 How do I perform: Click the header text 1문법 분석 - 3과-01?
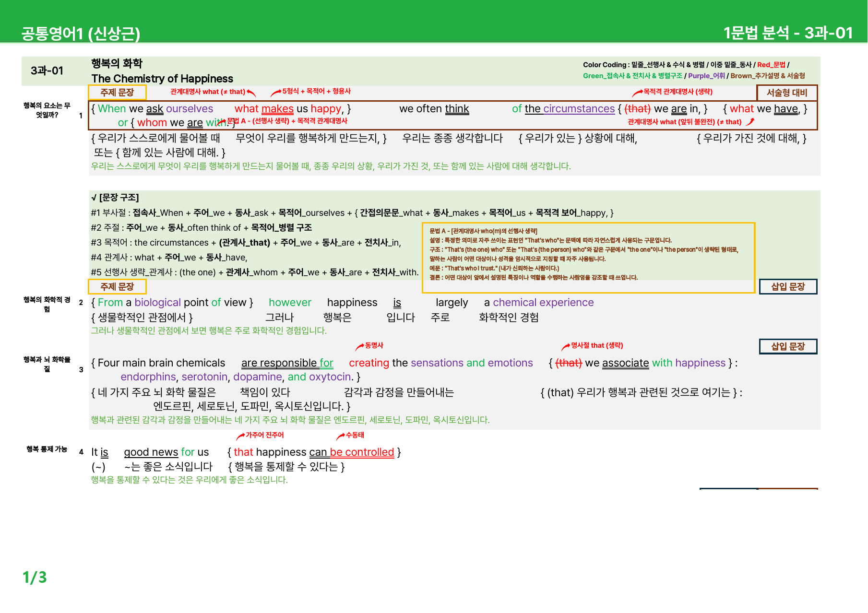point(788,33)
